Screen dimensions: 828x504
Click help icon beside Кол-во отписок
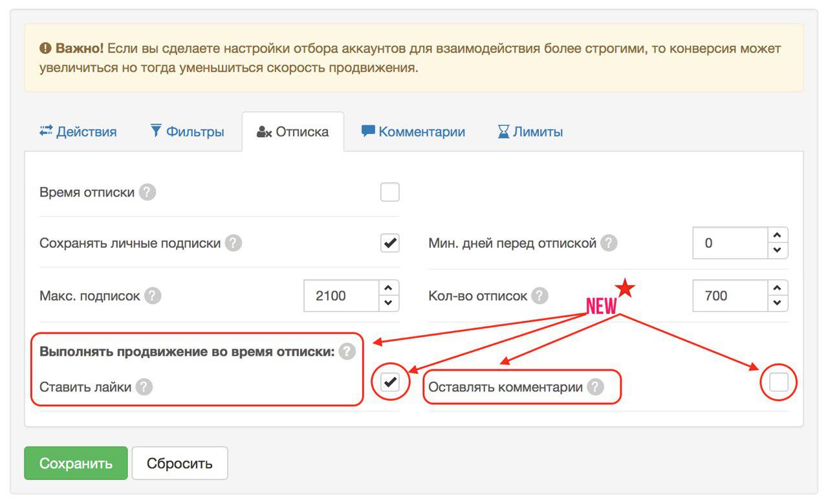click(x=539, y=296)
